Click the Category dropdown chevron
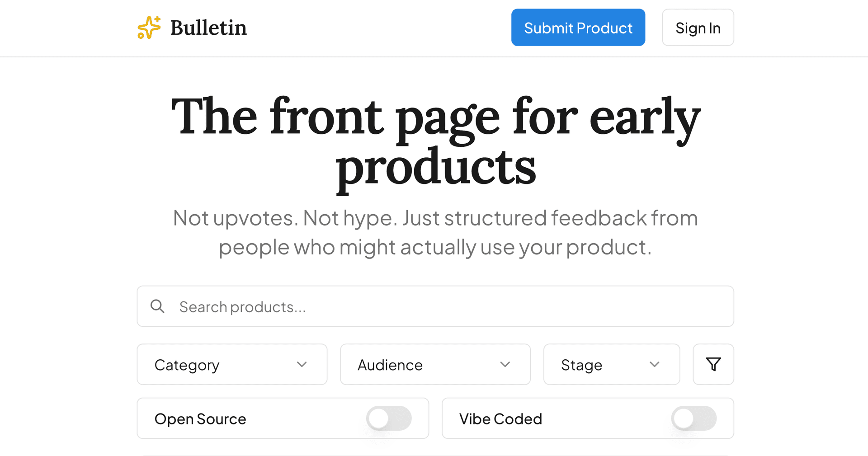This screenshot has height=456, width=868. click(302, 364)
